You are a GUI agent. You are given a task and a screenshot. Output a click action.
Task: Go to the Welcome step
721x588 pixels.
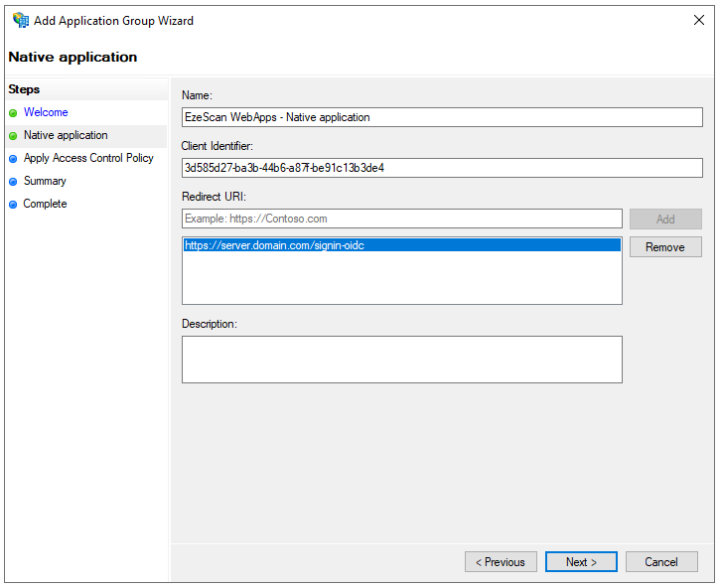[x=46, y=113]
